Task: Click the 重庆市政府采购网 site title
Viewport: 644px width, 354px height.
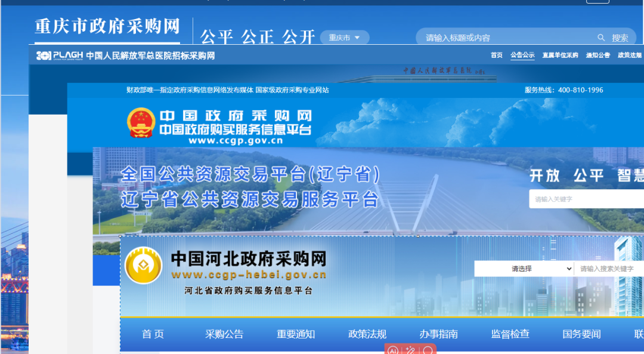Action: [x=107, y=26]
